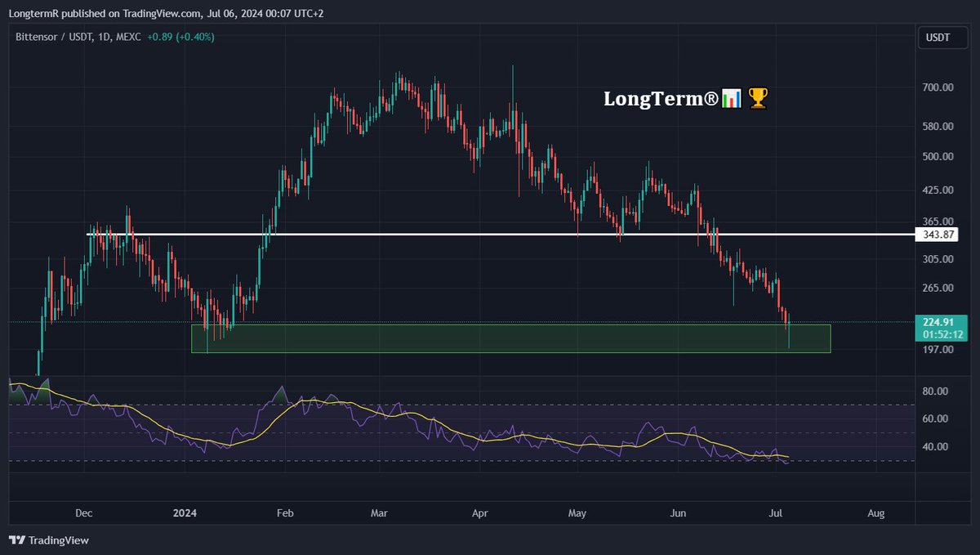
Task: Click the trophy emoji next to the watermark
Action: [x=757, y=99]
